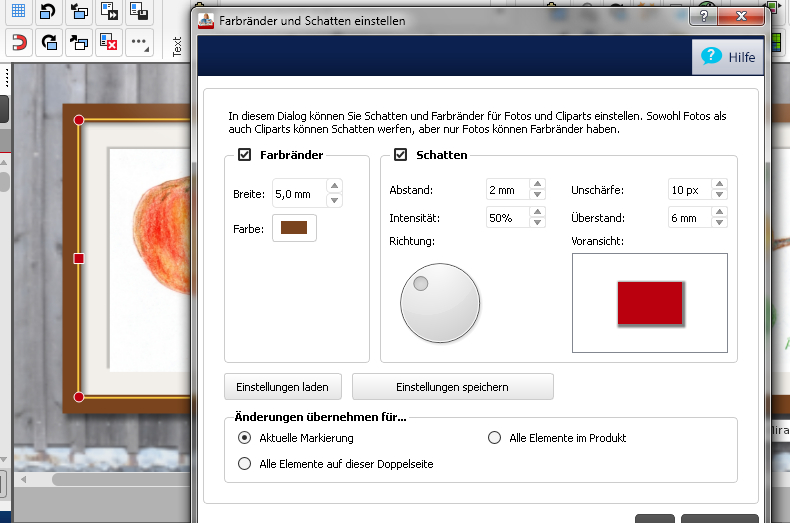Image resolution: width=790 pixels, height=523 pixels.
Task: Select Aktuelle Markierung radio button
Action: pos(244,438)
